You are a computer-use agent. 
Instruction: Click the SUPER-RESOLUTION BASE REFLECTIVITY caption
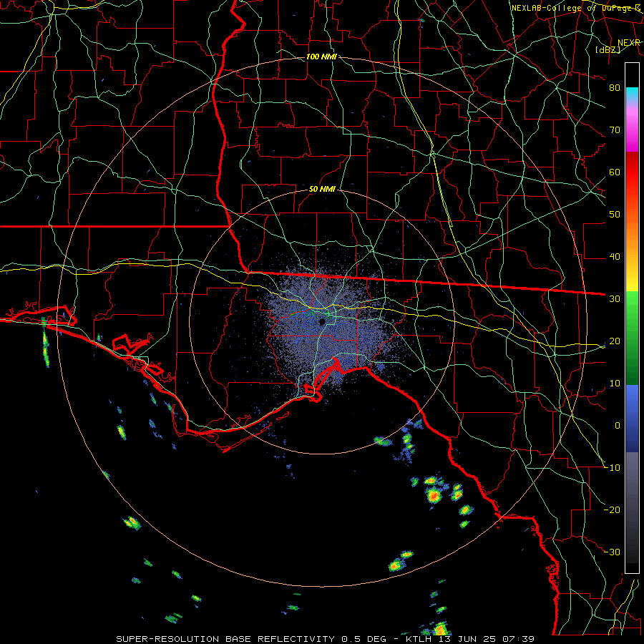(x=225, y=639)
